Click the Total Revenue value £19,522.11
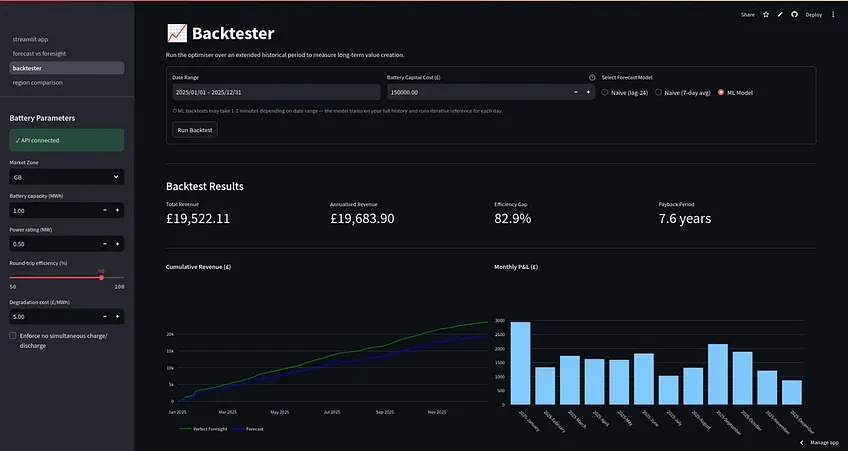This screenshot has height=451, width=848. (x=198, y=218)
